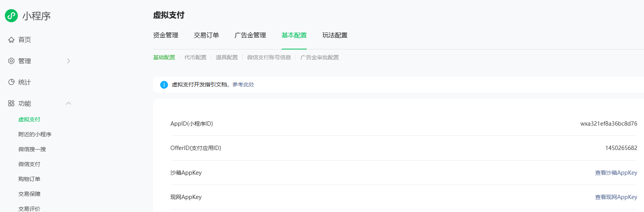Click the grid icon beside 功能
644x212 pixels.
pyautogui.click(x=11, y=103)
